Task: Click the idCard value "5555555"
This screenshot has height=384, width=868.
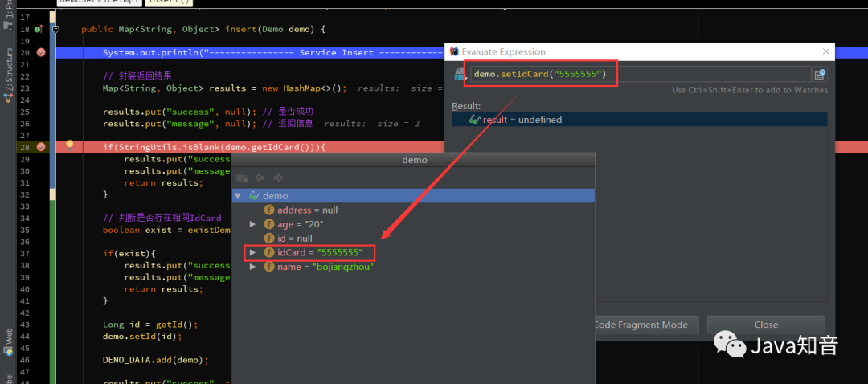Action: 340,253
